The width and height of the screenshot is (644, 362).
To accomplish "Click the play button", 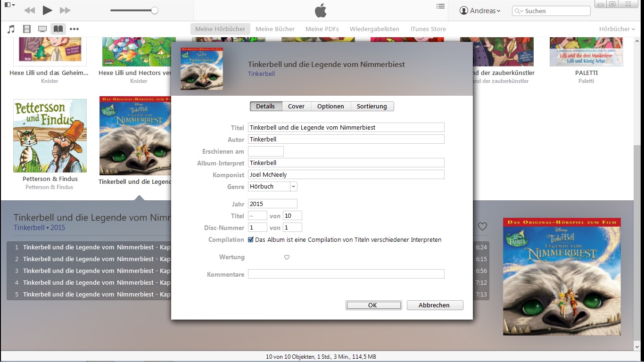I will [x=47, y=10].
